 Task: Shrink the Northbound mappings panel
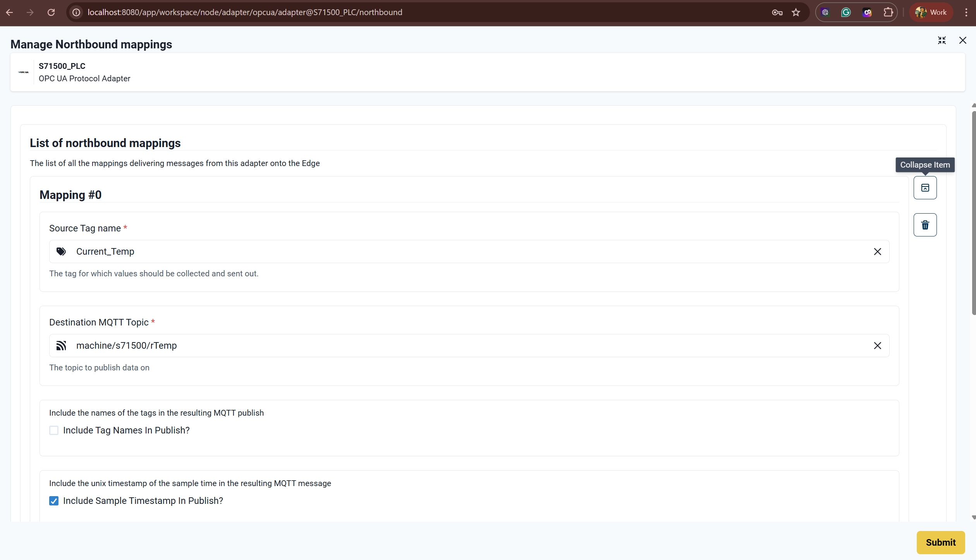(x=942, y=40)
